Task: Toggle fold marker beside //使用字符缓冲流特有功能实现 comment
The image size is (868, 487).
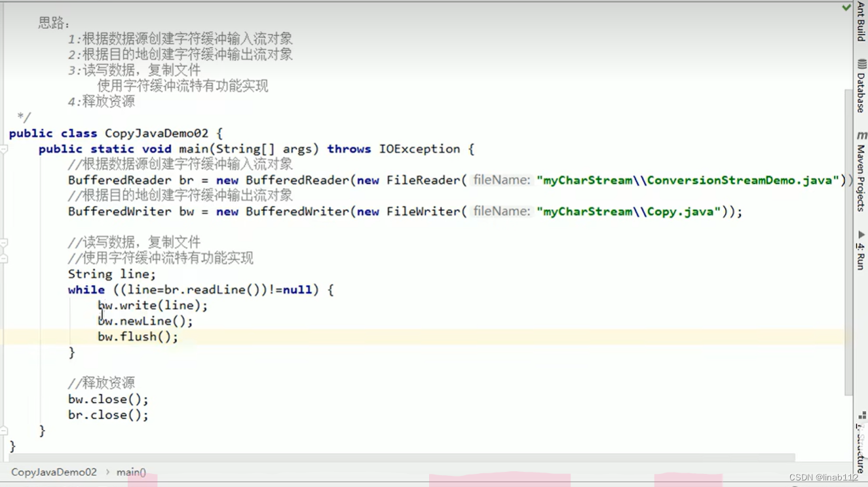Action: coord(3,259)
